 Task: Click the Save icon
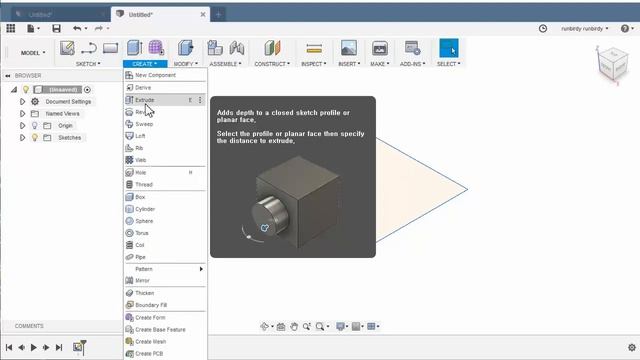tap(56, 28)
